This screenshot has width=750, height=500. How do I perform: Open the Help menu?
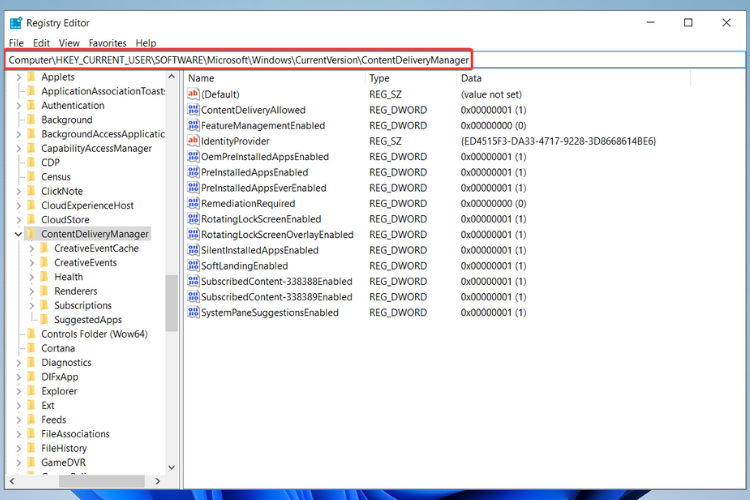tap(145, 43)
